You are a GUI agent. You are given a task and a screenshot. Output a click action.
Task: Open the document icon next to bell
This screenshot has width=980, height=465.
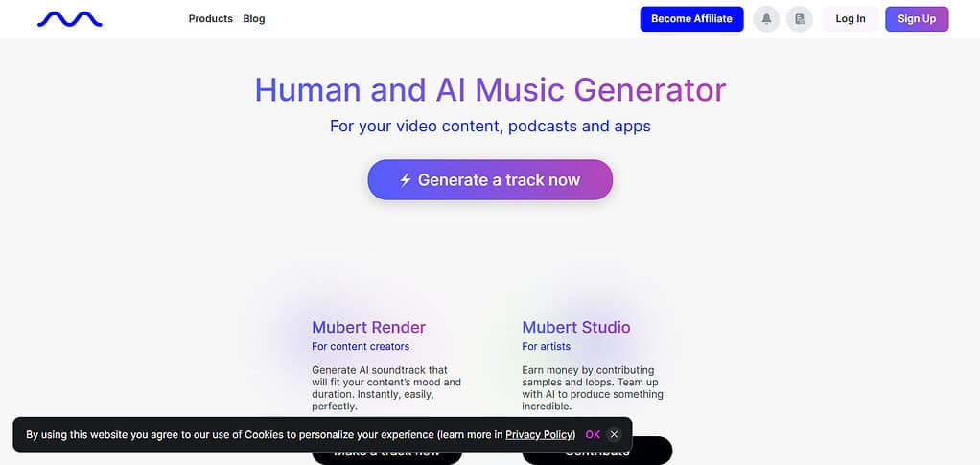click(x=800, y=19)
